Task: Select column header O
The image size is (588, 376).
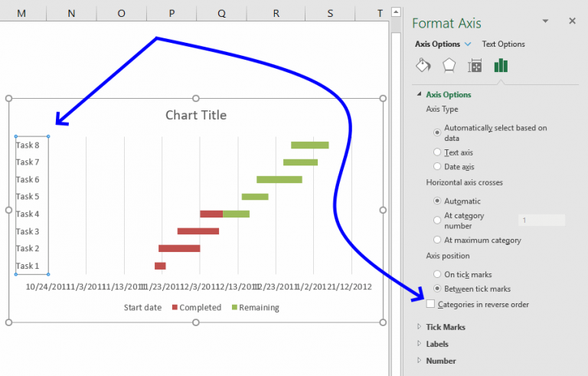Action: [x=122, y=14]
